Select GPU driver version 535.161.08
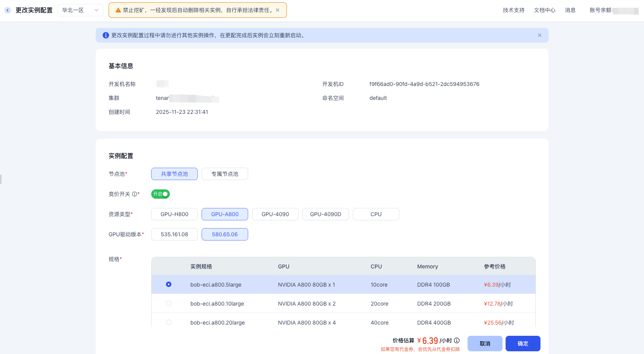Viewport: 644px width, 354px height. [x=174, y=234]
